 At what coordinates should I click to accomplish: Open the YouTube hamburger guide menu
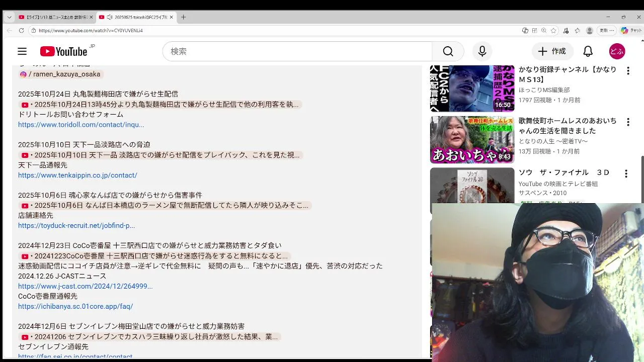pos(22,51)
